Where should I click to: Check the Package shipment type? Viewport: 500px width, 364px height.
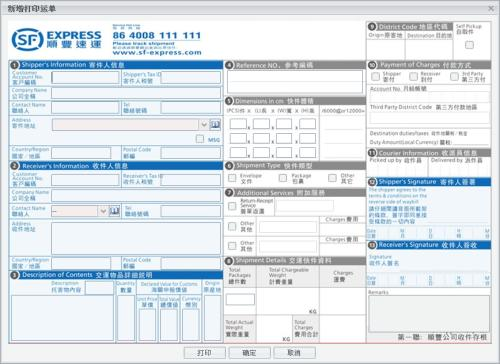click(x=283, y=178)
